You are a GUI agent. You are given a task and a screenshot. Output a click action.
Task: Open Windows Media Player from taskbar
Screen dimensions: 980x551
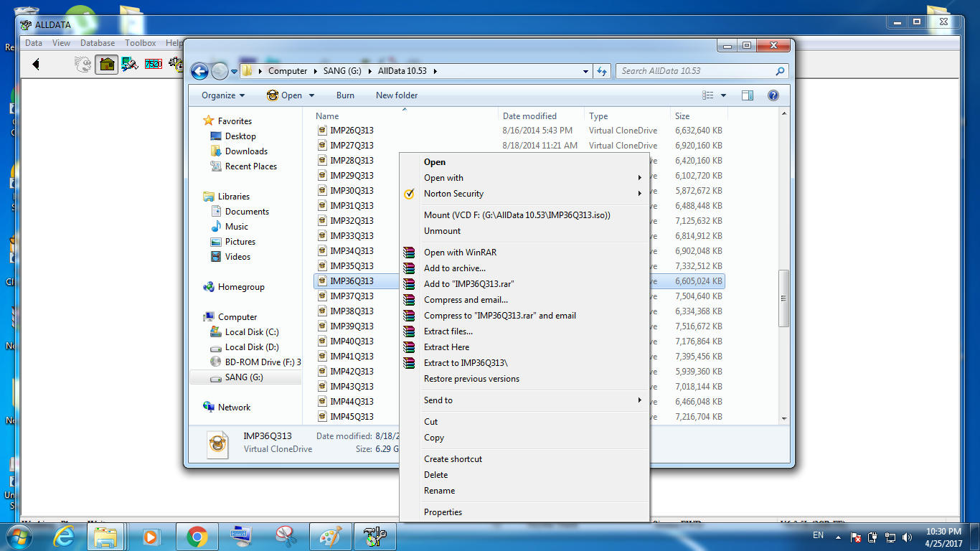(151, 536)
